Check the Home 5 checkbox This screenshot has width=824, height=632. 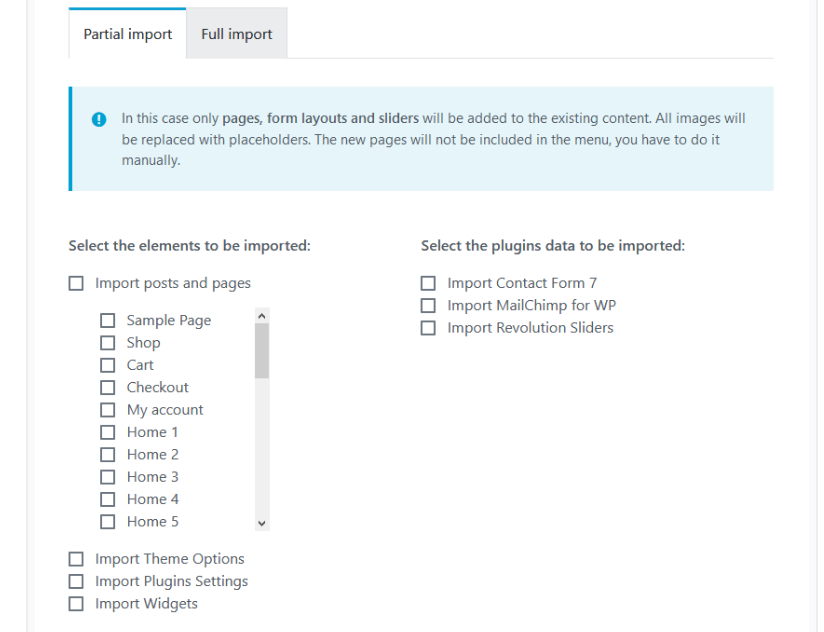coord(108,522)
